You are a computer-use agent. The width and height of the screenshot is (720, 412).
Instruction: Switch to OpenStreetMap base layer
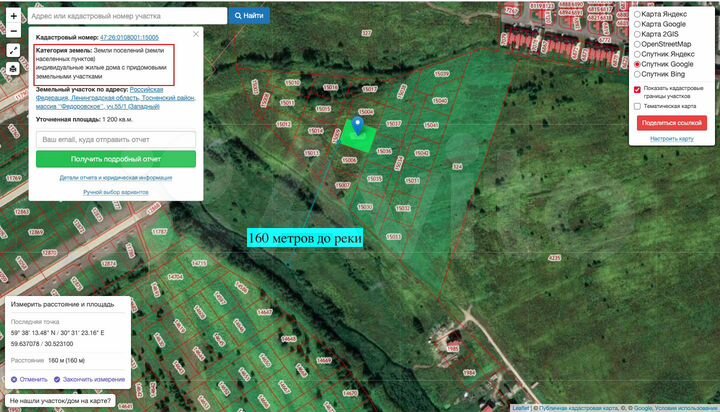pos(637,45)
